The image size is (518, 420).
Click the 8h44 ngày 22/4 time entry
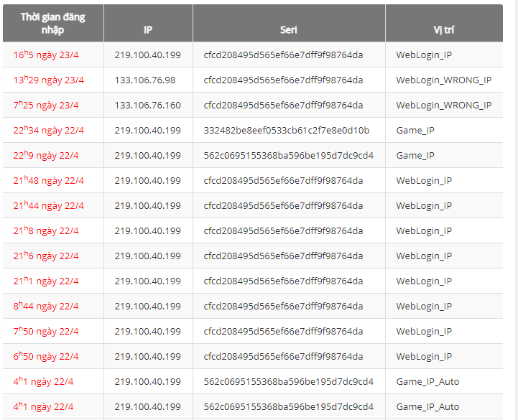pyautogui.click(x=46, y=306)
